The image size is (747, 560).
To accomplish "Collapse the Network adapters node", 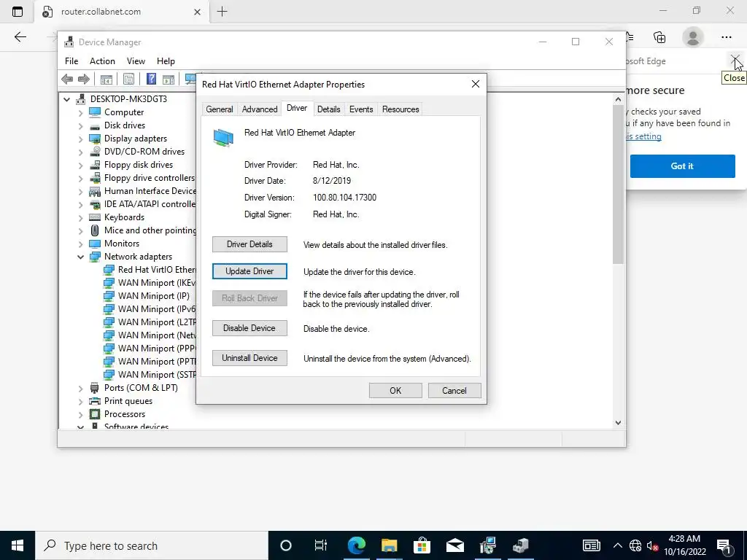I will (80, 257).
